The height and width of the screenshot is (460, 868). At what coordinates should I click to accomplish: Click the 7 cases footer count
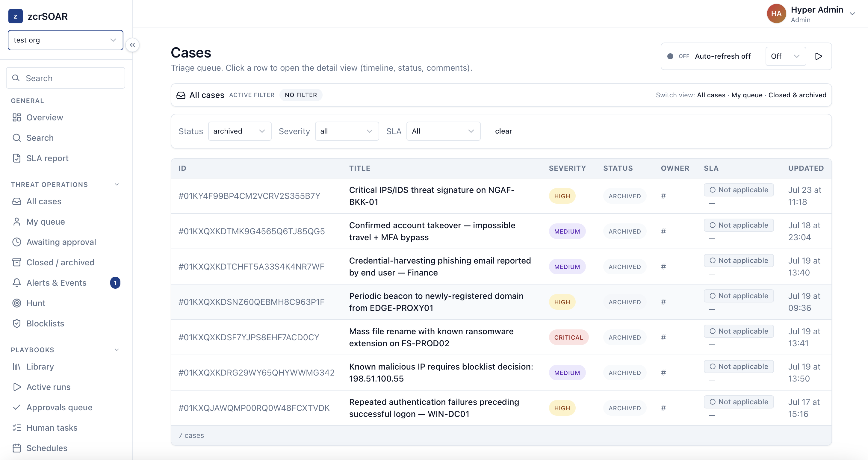[191, 435]
